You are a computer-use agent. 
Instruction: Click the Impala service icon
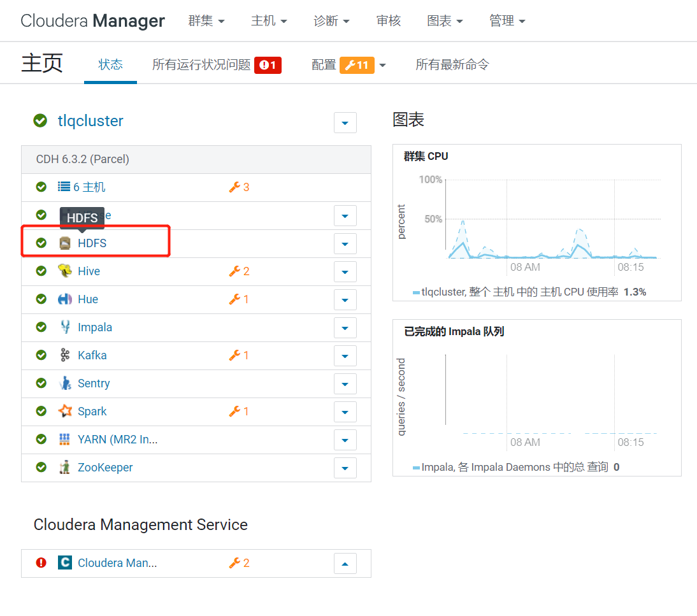point(66,327)
